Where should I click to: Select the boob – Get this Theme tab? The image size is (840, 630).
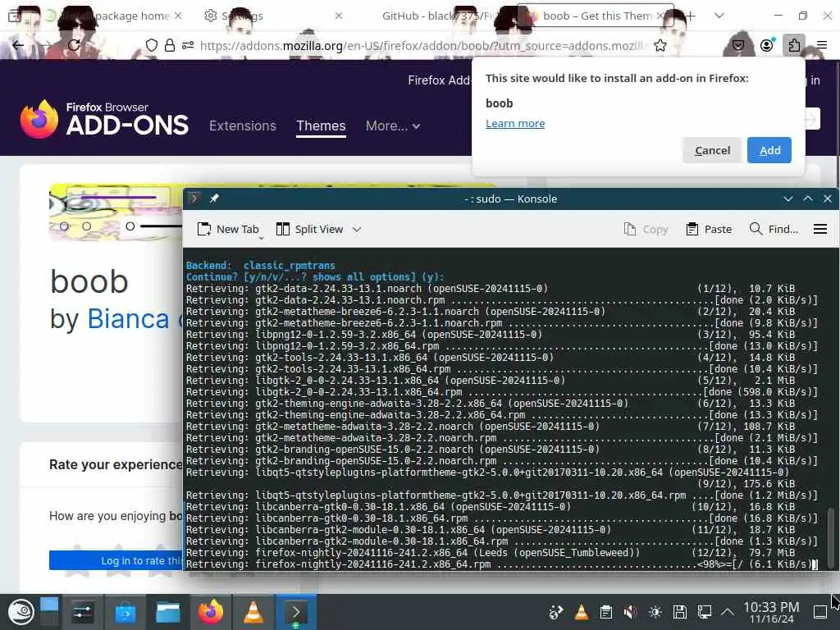tap(596, 16)
